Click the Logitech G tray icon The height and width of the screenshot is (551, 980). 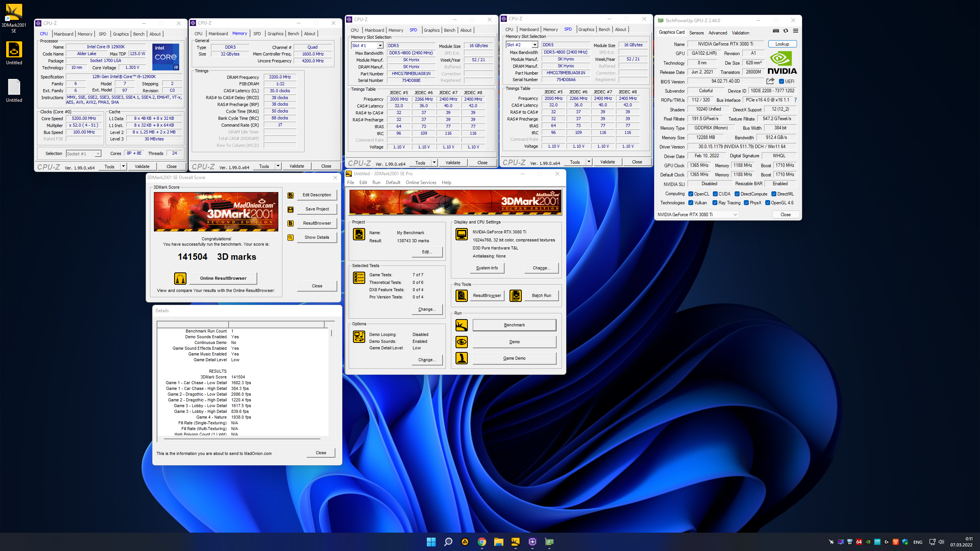[x=886, y=542]
